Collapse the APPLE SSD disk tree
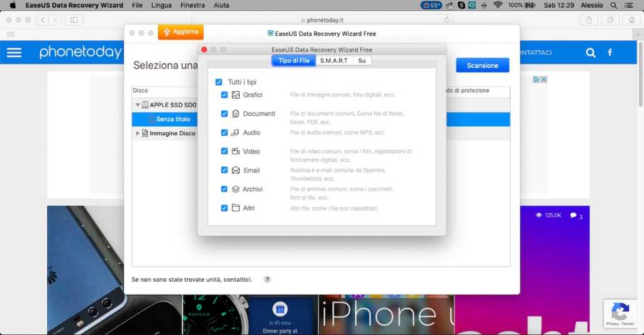This screenshot has height=335, width=644. click(138, 105)
